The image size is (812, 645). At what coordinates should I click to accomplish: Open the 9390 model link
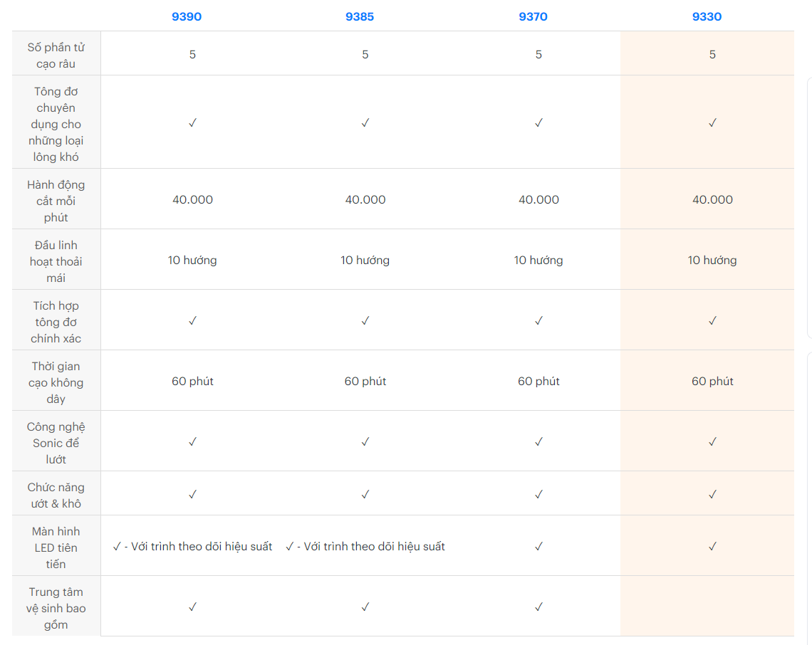pyautogui.click(x=187, y=16)
